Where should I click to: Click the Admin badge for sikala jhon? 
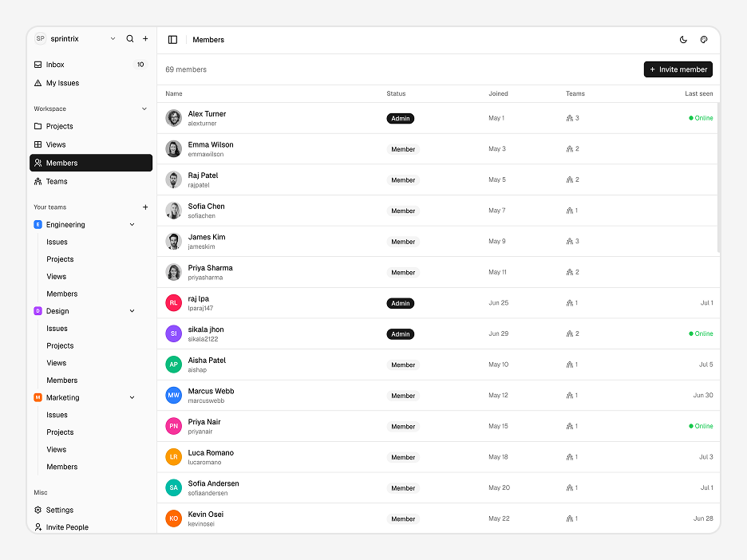(400, 333)
